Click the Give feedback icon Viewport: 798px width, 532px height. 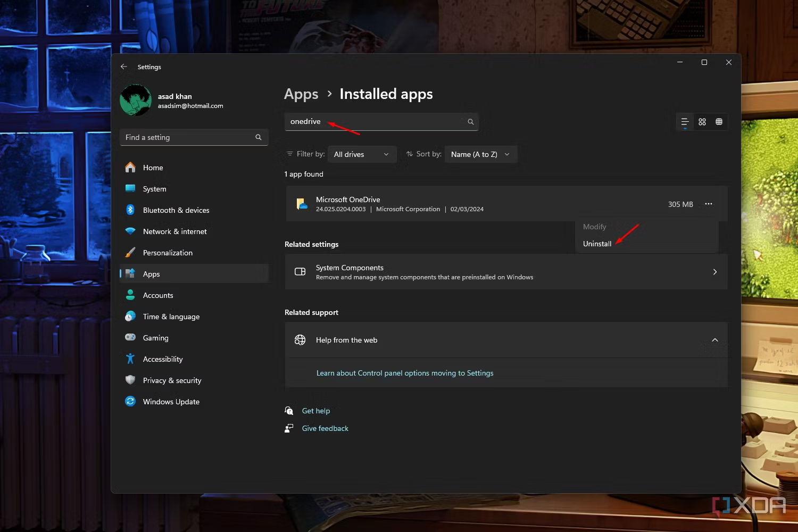[289, 428]
